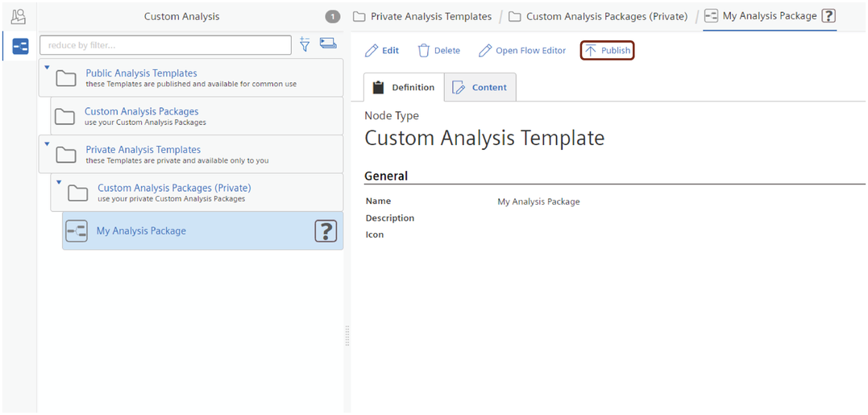Click the folder icon in Private Analysis Templates breadcrumb
868x415 pixels.
tap(359, 17)
